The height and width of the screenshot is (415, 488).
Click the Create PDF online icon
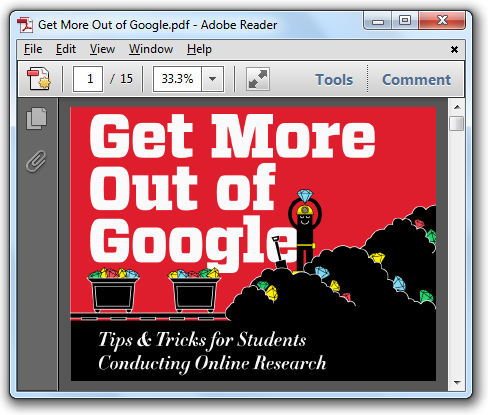point(39,79)
